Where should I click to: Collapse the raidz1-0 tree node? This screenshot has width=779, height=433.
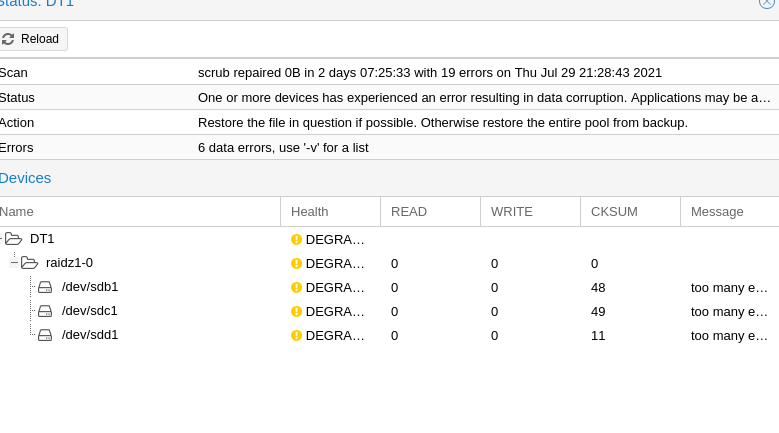pyautogui.click(x=15, y=263)
